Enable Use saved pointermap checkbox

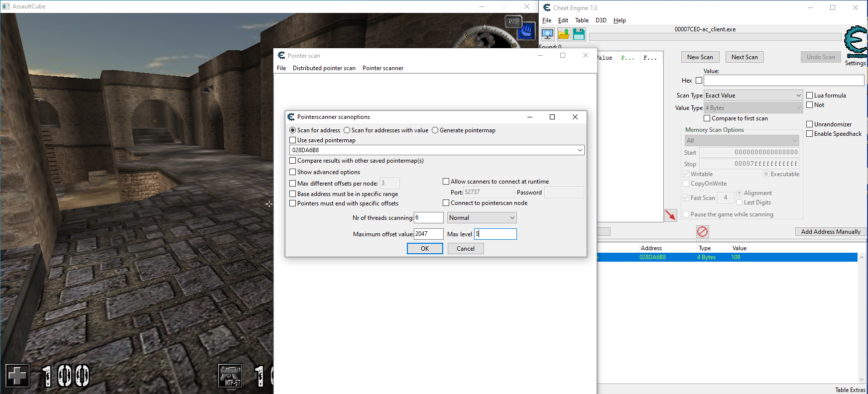pos(293,140)
